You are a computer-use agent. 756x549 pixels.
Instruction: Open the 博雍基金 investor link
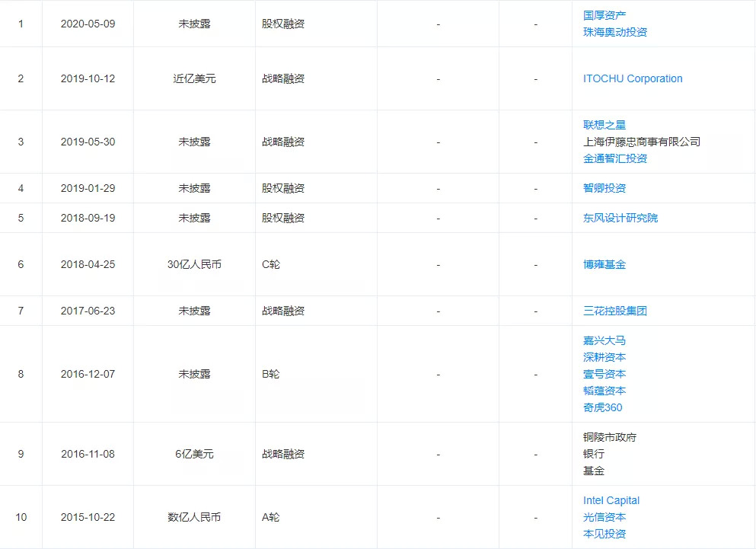pos(604,264)
